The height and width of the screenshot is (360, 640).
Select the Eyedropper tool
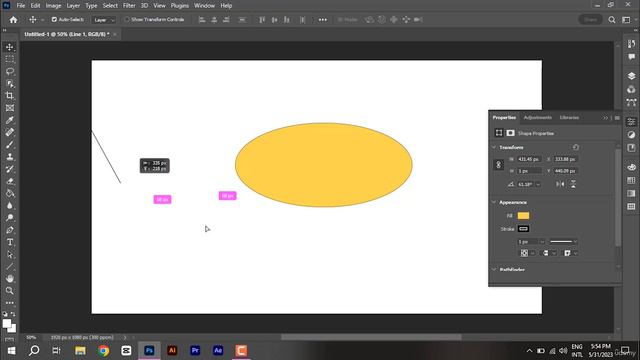pyautogui.click(x=9, y=120)
